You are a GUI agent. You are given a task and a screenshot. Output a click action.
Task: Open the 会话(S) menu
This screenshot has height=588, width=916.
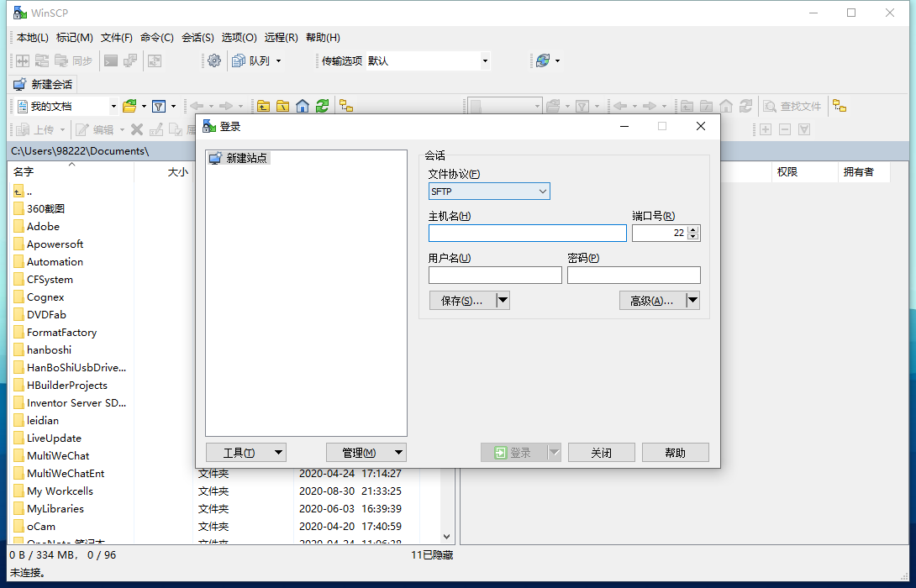coord(197,37)
